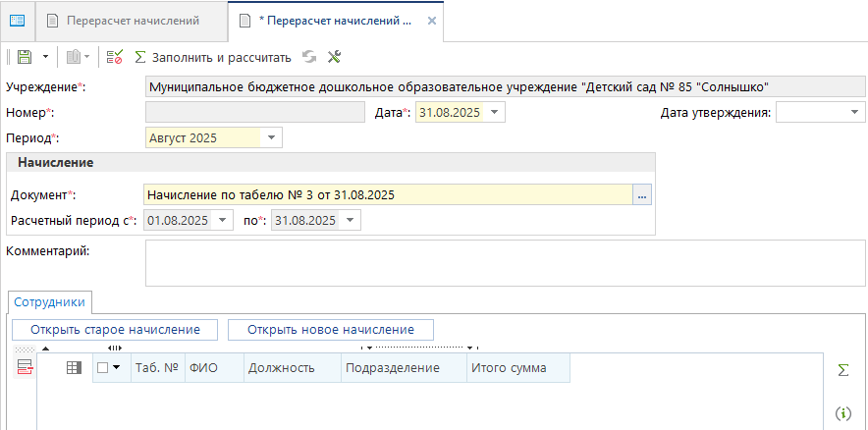
Task: Open the home navigation panel icon
Action: (17, 21)
